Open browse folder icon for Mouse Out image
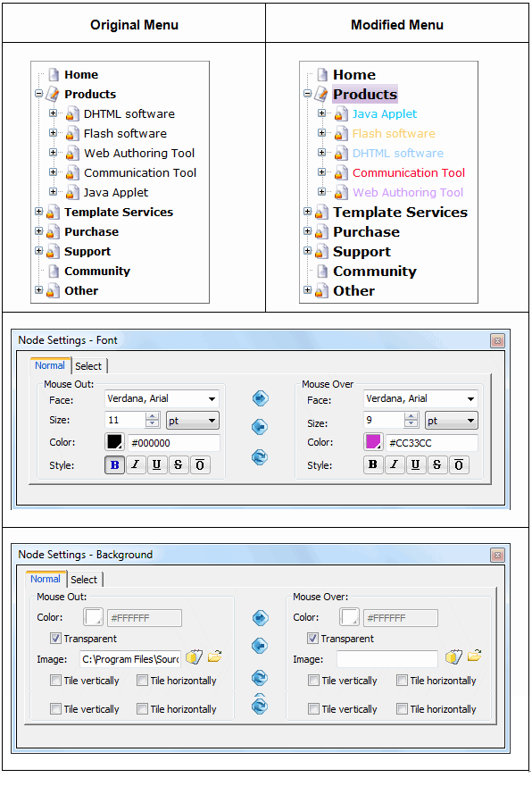The height and width of the screenshot is (786, 532). pyautogui.click(x=215, y=656)
